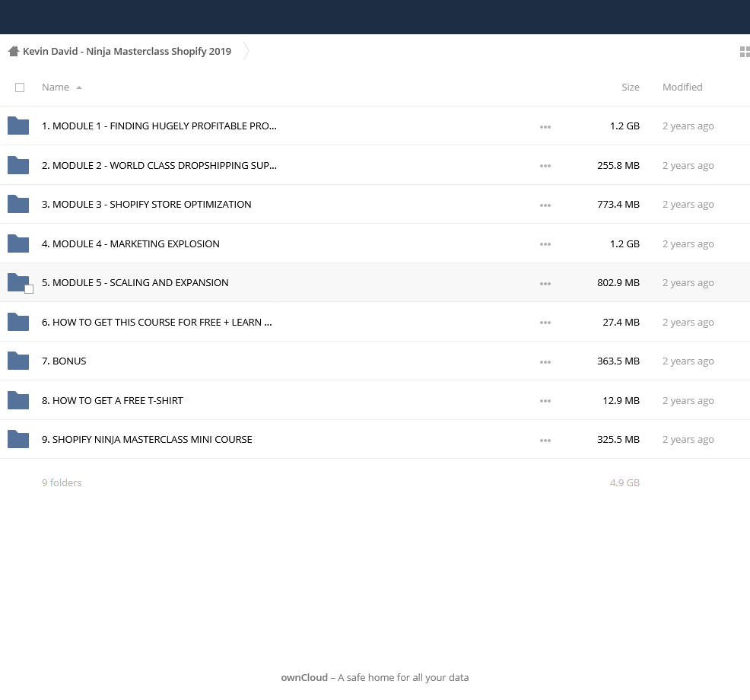This screenshot has width=750, height=700.
Task: Open folder icon for Module 4 row
Action: coord(18,243)
